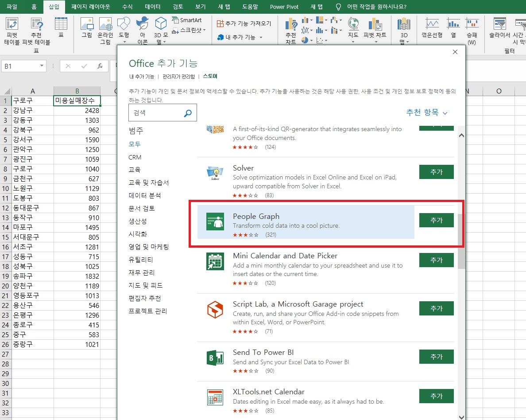Open the 수식 ribbon tab
Image resolution: width=526 pixels, height=420 pixels.
pos(127,7)
